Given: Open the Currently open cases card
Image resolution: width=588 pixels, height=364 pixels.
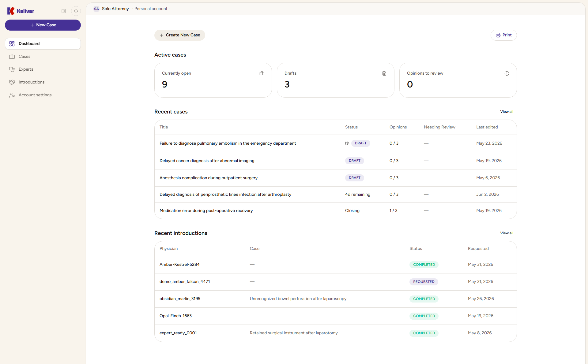Looking at the screenshot, I should pyautogui.click(x=213, y=80).
